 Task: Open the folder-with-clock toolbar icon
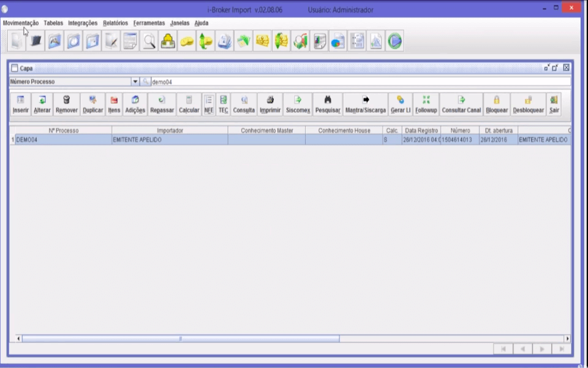coord(73,40)
